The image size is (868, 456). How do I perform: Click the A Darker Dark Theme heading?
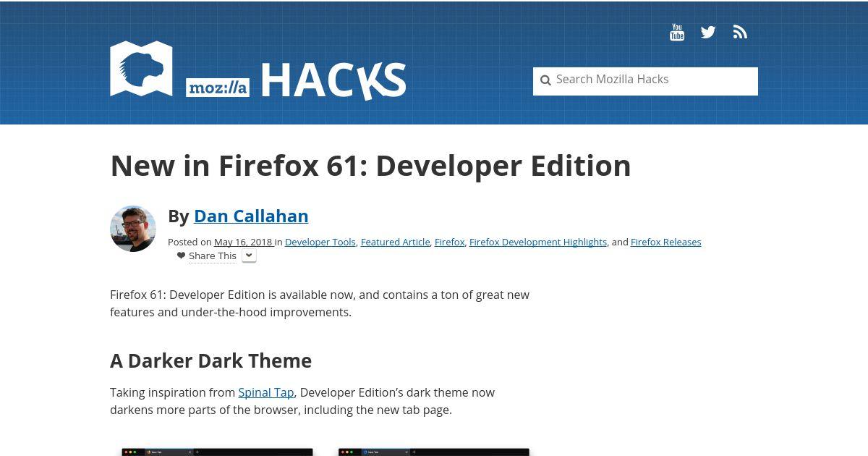[x=210, y=360]
